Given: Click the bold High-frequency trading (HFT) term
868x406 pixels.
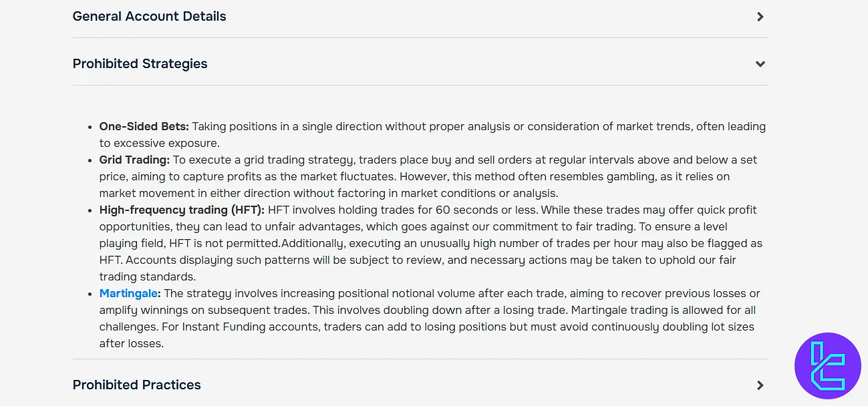Looking at the screenshot, I should click(x=181, y=210).
